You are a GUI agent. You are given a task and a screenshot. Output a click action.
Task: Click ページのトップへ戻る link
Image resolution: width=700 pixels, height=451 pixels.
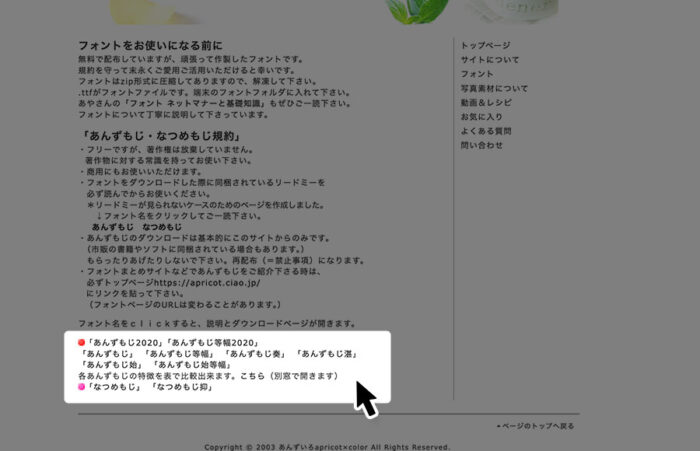click(x=537, y=426)
